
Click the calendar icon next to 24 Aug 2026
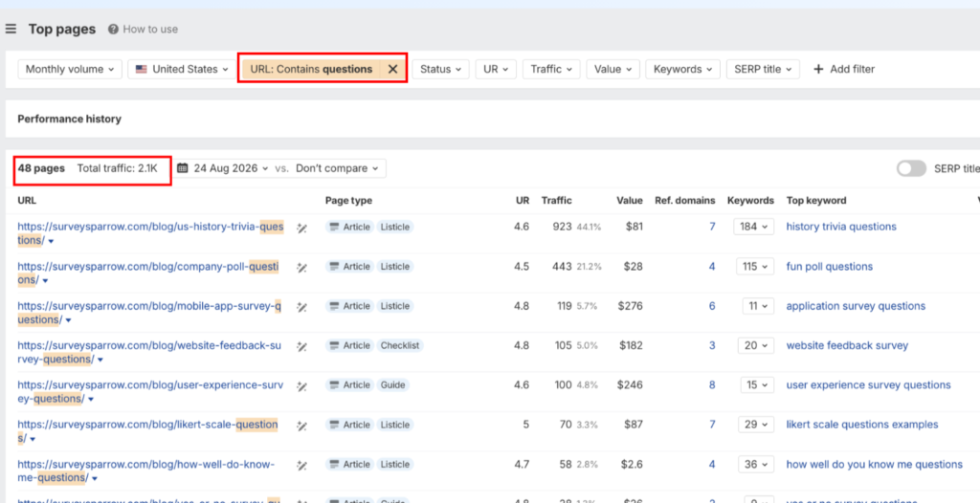tap(183, 168)
